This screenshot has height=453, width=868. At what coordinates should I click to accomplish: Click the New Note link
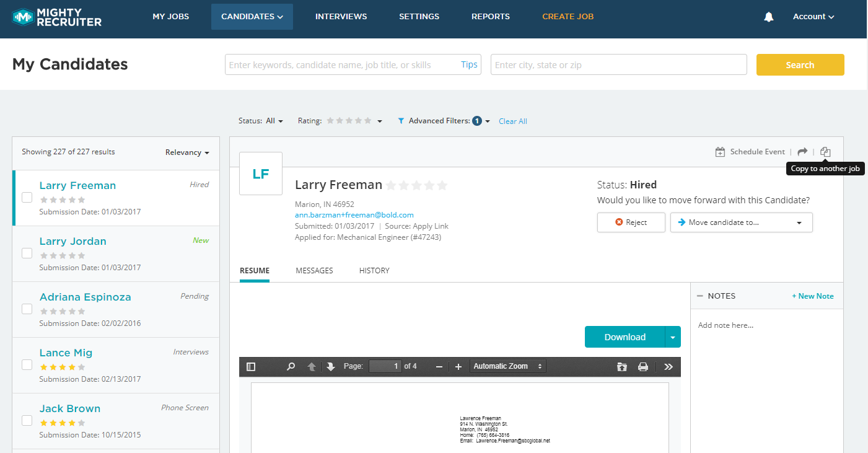[813, 296]
